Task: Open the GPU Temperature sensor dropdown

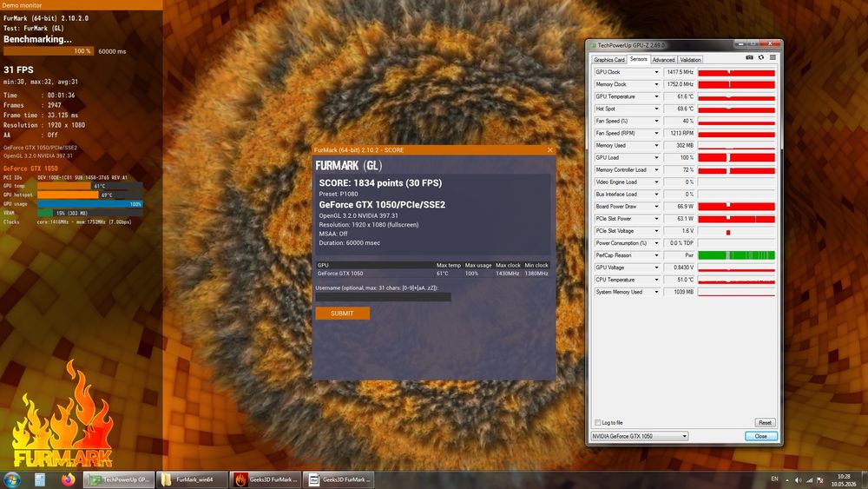Action: [656, 97]
